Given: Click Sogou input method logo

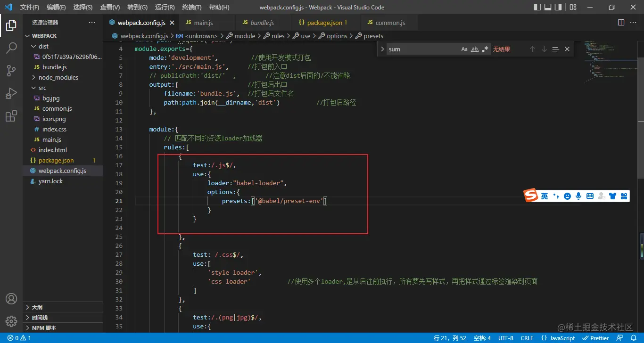Looking at the screenshot, I should (531, 196).
